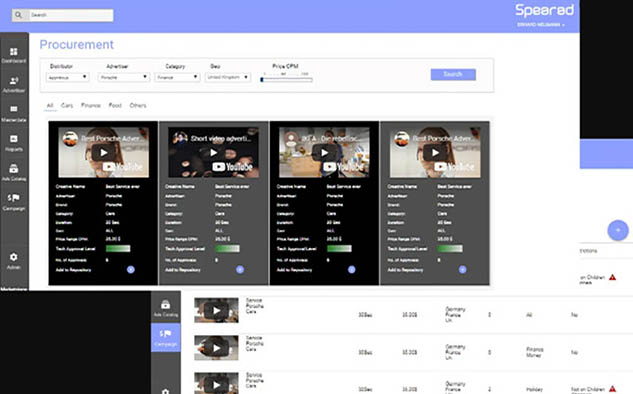Open the Distributor dropdown
This screenshot has width=633, height=394.
[67, 77]
